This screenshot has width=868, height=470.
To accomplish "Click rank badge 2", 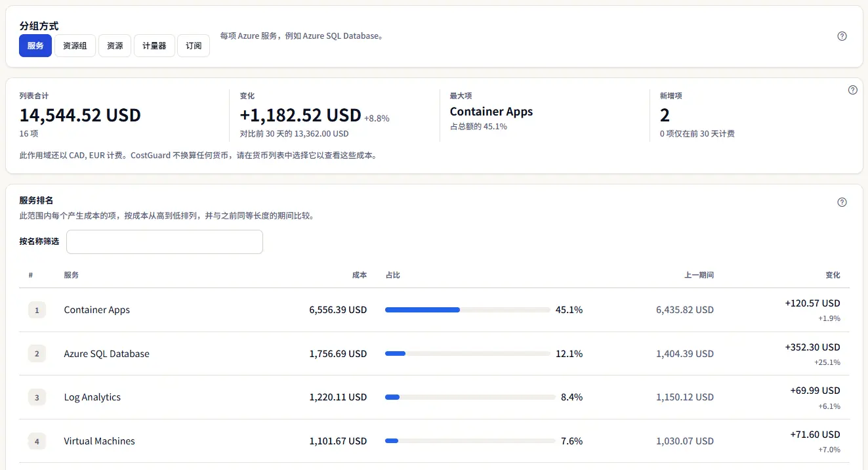I will (x=37, y=354).
